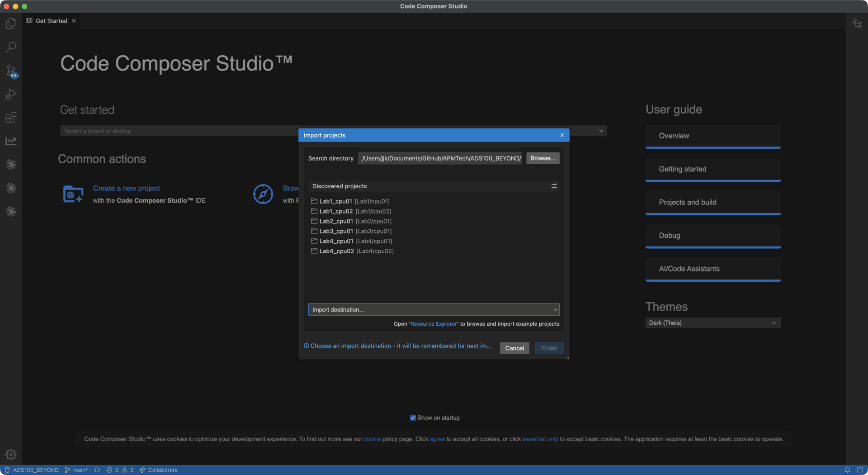Select the Lab4_cpu02 project
Image resolution: width=868 pixels, height=475 pixels.
[x=434, y=251]
